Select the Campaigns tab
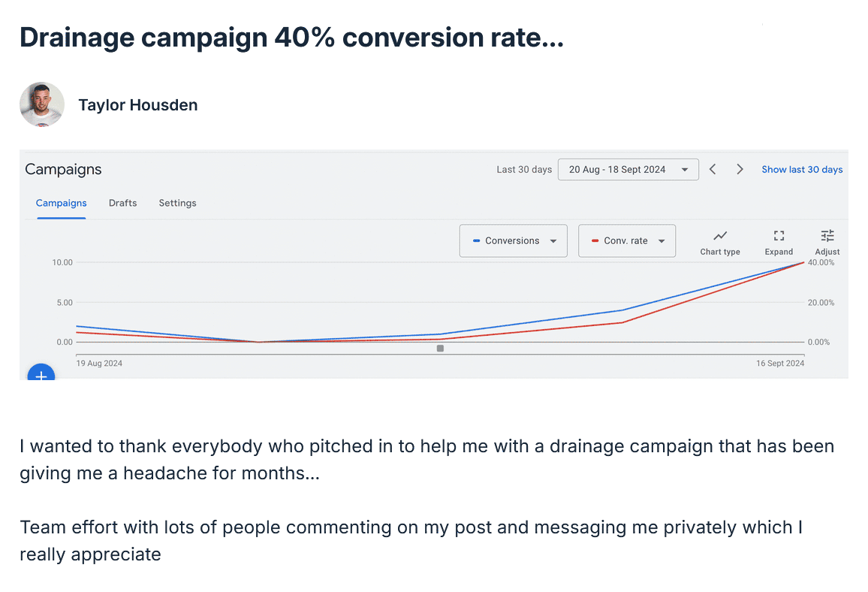 coord(61,203)
